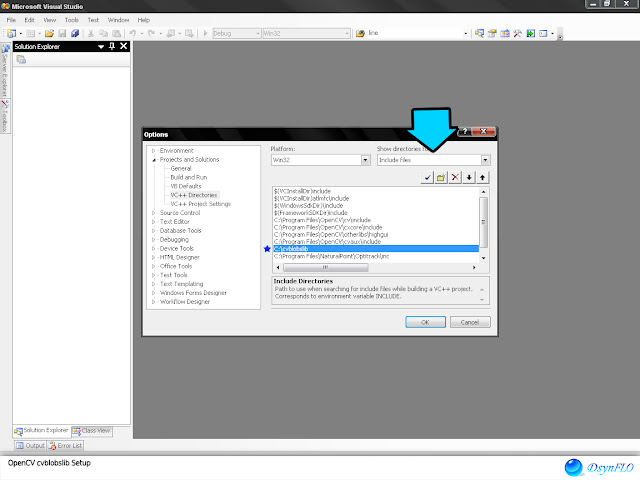This screenshot has width=640, height=480.
Task: Switch to the Error List tab
Action: [x=65, y=446]
